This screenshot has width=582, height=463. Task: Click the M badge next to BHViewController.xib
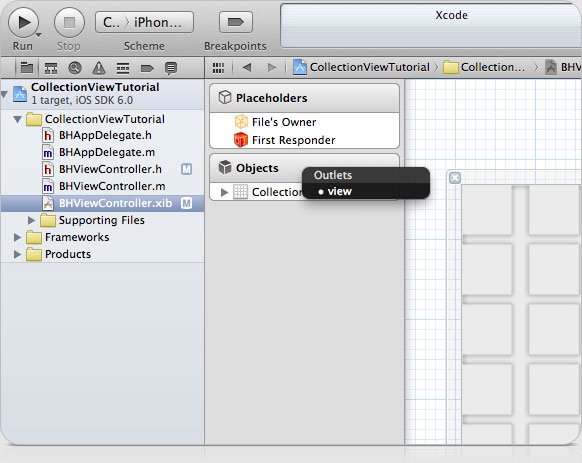(186, 203)
